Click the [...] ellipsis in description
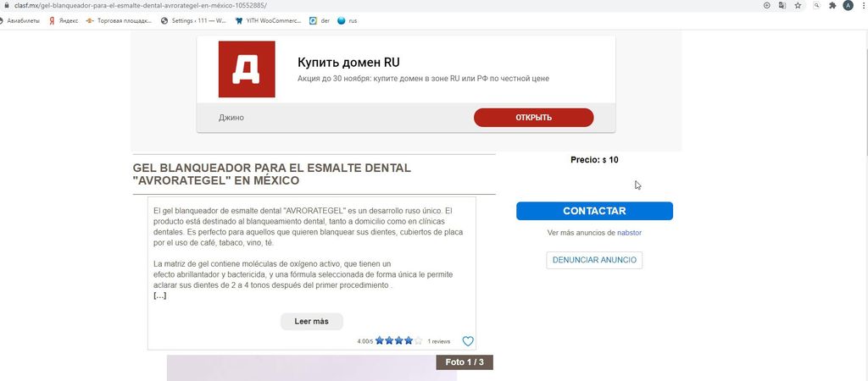Viewport: 868px width, 381px height. [x=160, y=295]
